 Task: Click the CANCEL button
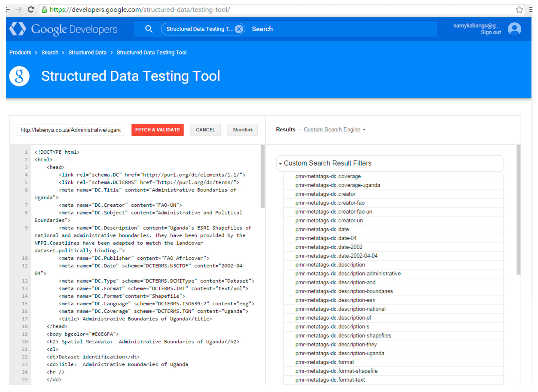[205, 130]
